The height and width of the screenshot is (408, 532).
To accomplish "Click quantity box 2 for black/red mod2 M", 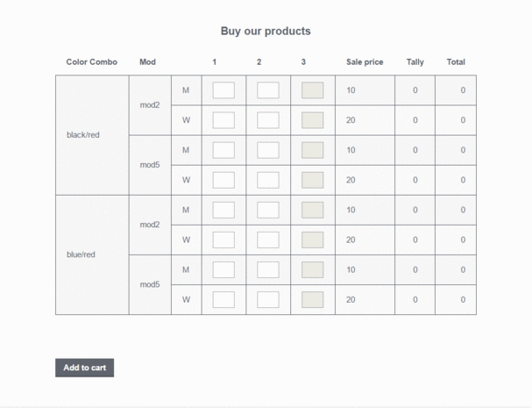I will tap(268, 90).
